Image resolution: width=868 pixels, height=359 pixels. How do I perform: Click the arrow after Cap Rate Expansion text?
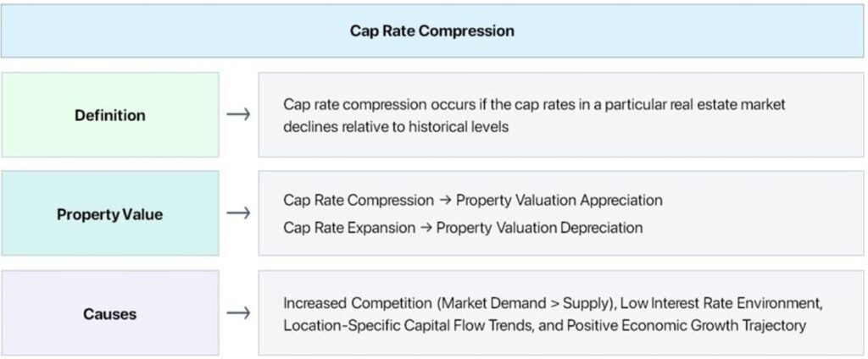point(426,228)
